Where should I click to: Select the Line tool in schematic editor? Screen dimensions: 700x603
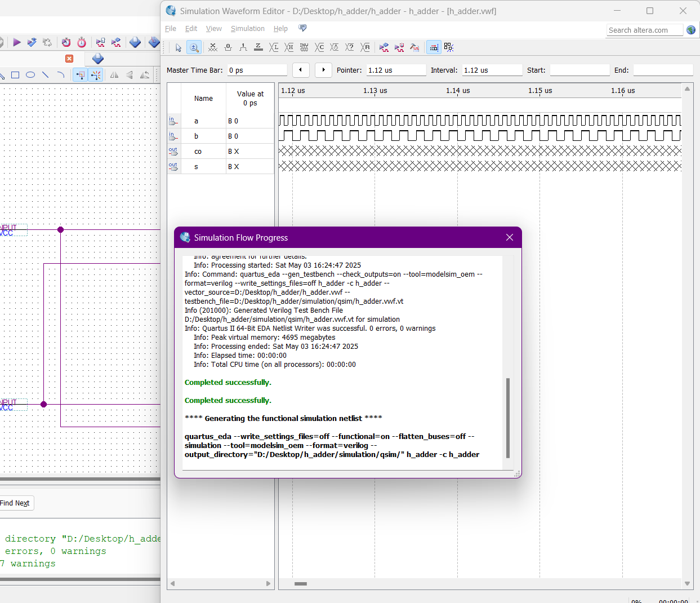[46, 75]
